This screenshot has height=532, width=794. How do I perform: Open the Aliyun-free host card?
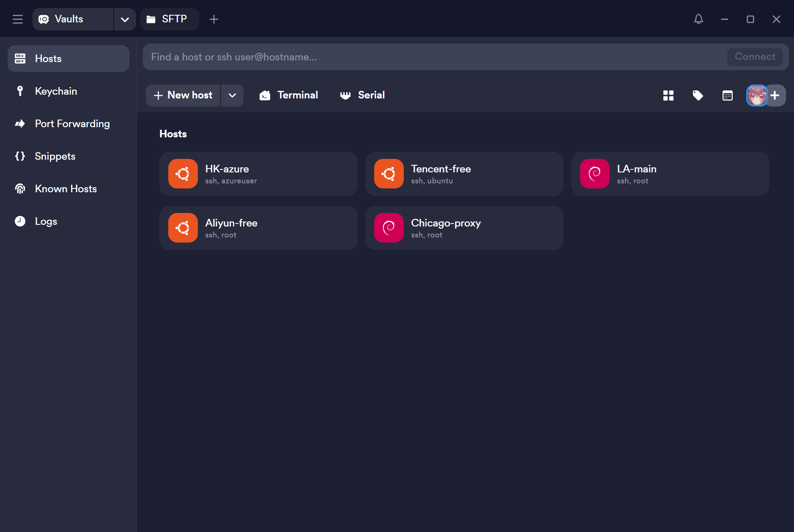(x=258, y=228)
